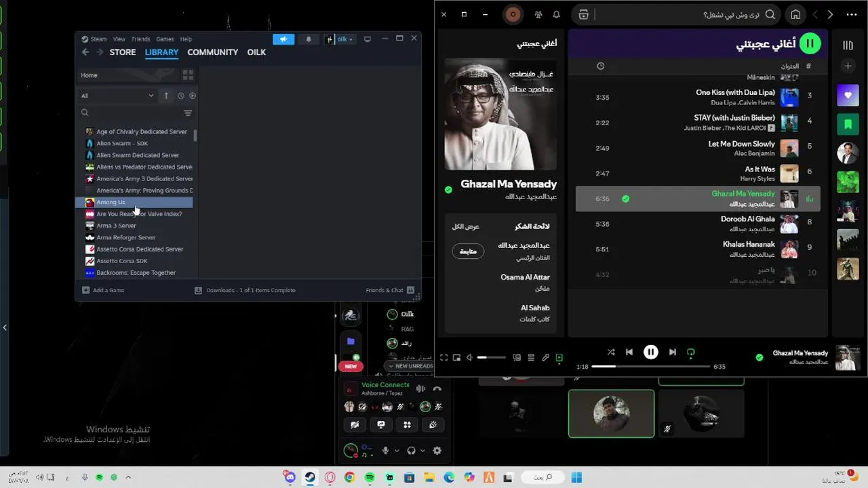The image size is (868, 488).
Task: Select the Doroob Al Ghala track row
Action: pyautogui.click(x=698, y=224)
